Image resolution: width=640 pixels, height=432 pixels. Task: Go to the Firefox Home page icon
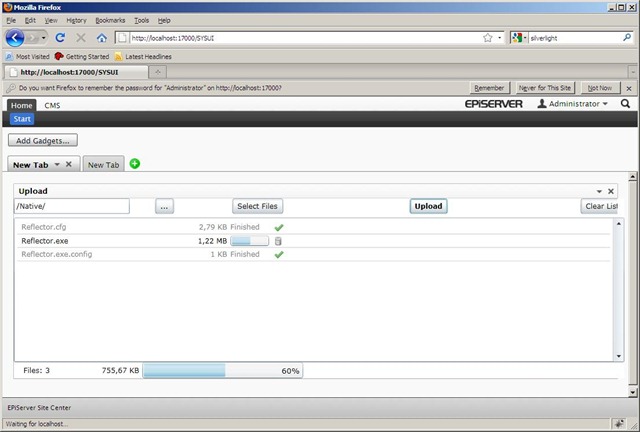(102, 38)
